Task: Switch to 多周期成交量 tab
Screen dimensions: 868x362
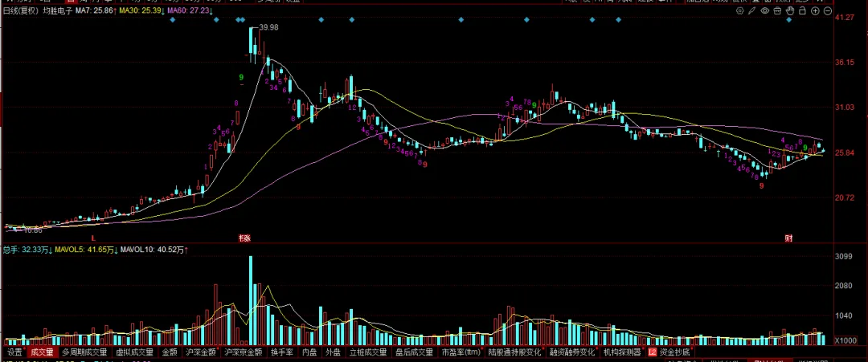Action: click(x=84, y=352)
